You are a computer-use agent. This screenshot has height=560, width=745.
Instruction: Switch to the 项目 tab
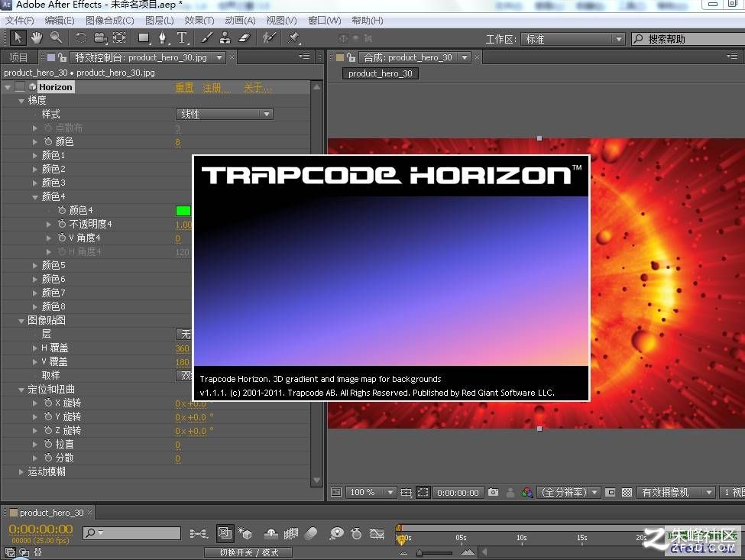pyautogui.click(x=18, y=57)
